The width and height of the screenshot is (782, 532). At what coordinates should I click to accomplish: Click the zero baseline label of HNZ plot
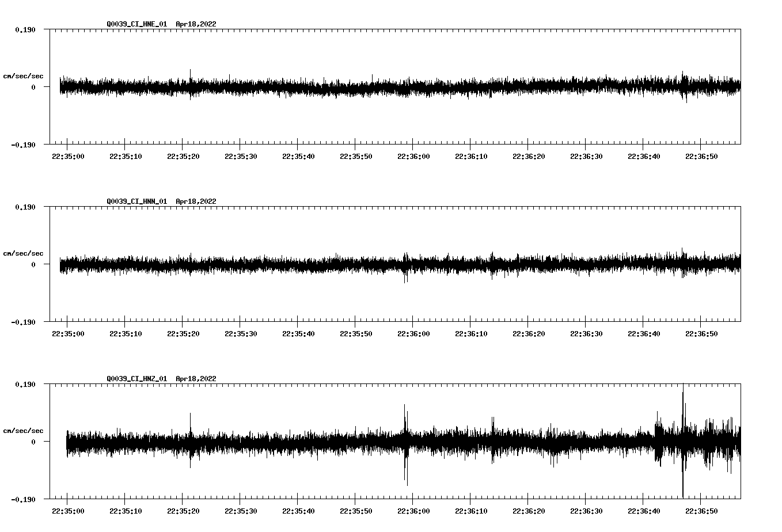pos(33,442)
